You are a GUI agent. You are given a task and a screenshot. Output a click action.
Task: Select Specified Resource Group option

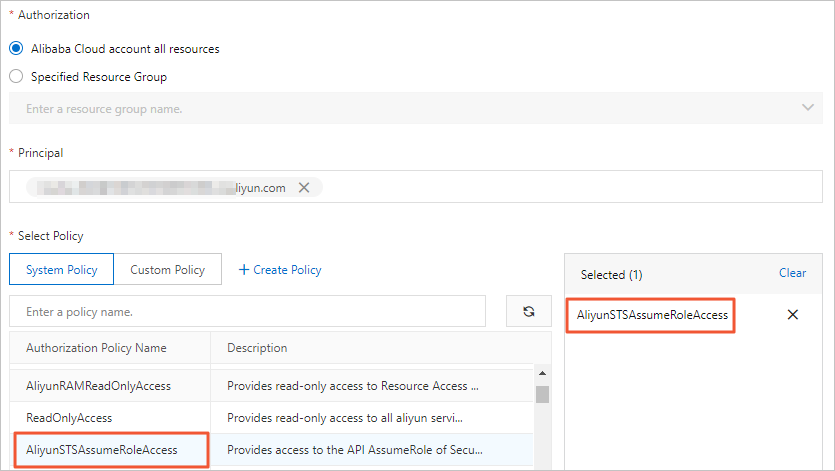pyautogui.click(x=16, y=76)
